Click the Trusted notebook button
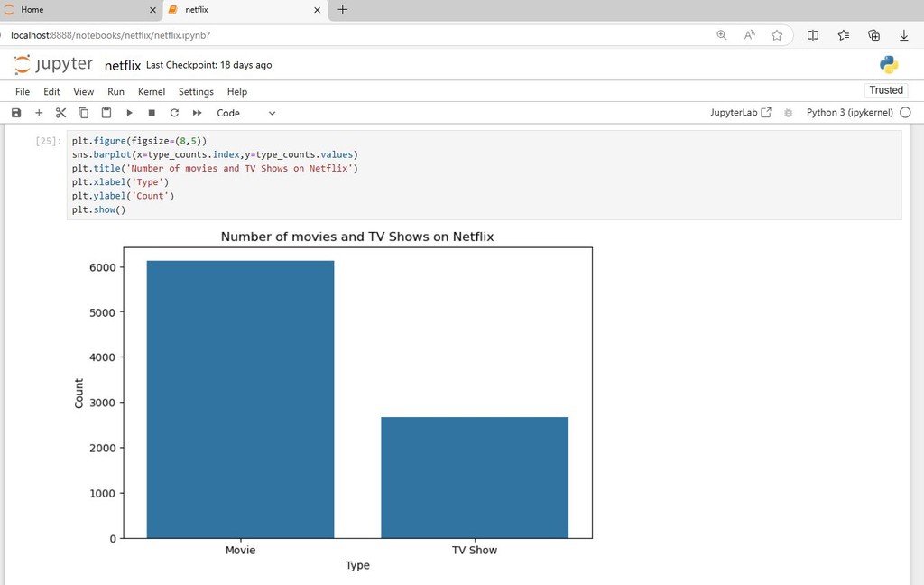The height and width of the screenshot is (585, 924). pos(886,90)
